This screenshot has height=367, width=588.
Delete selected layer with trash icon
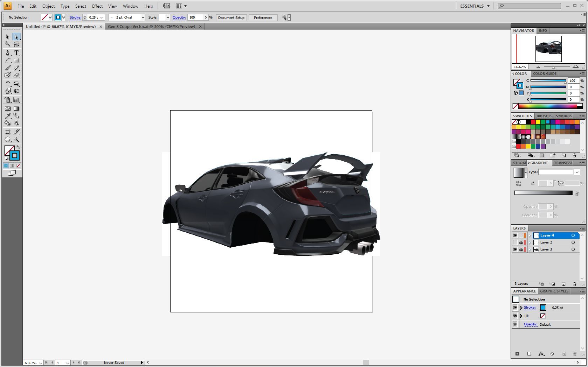point(574,284)
